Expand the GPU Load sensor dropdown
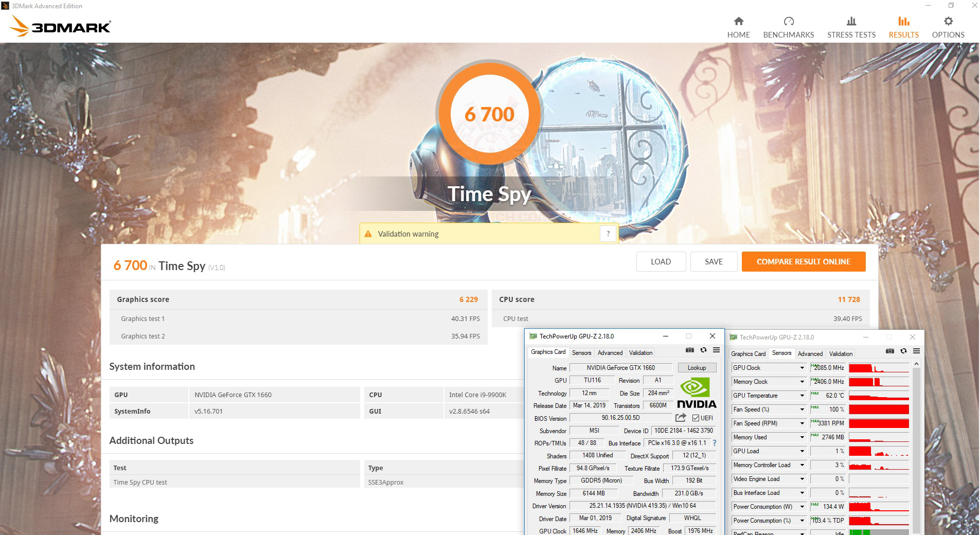This screenshot has height=535, width=980. tap(801, 451)
